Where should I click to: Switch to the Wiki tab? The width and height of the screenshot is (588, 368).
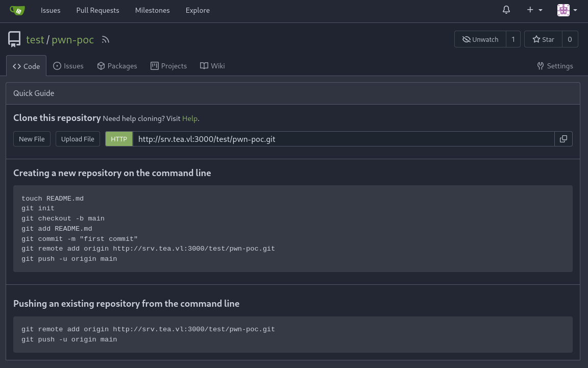tap(212, 66)
